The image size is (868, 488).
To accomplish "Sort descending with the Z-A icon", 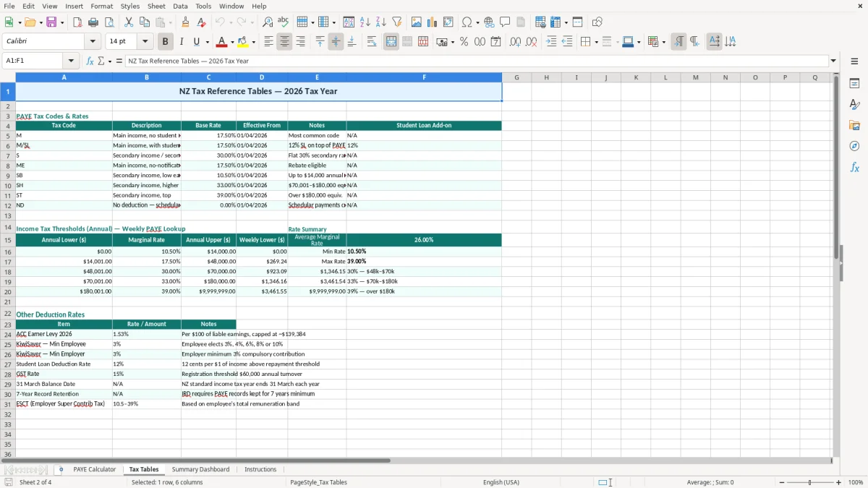I will [x=380, y=22].
